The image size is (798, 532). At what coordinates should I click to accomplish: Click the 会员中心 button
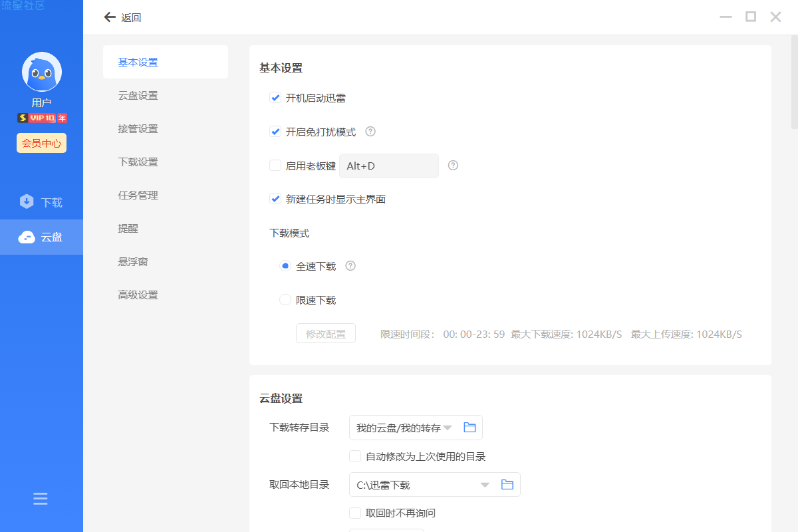point(41,143)
